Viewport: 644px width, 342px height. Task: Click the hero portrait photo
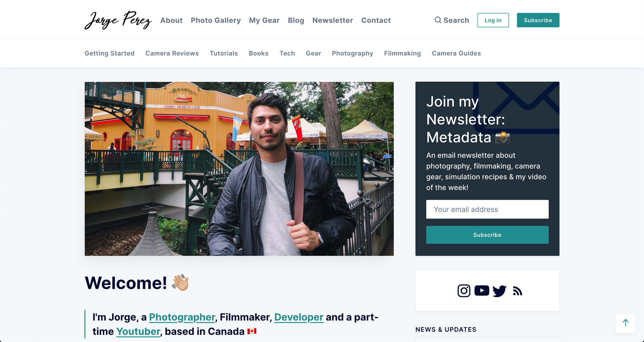point(239,169)
